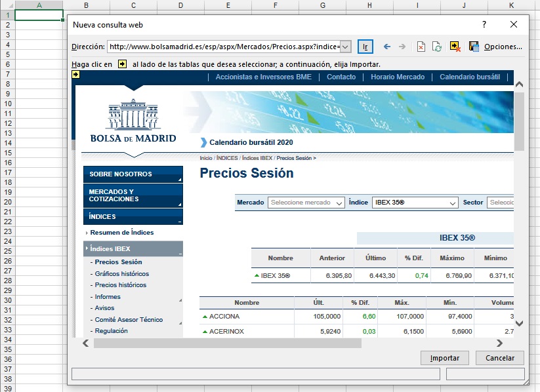Click the horizontal scrollbar thumb in web preview
The height and width of the screenshot is (392, 540).
(x=227, y=343)
